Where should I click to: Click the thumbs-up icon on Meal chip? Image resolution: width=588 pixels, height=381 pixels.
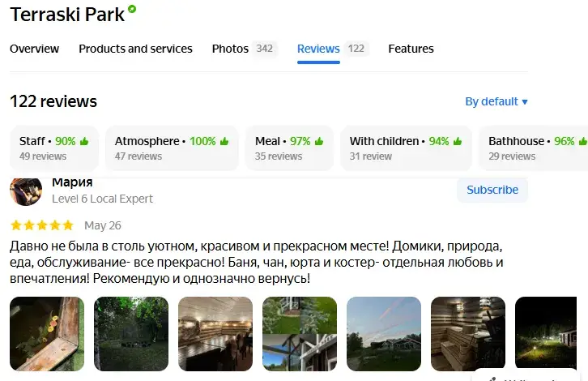319,141
